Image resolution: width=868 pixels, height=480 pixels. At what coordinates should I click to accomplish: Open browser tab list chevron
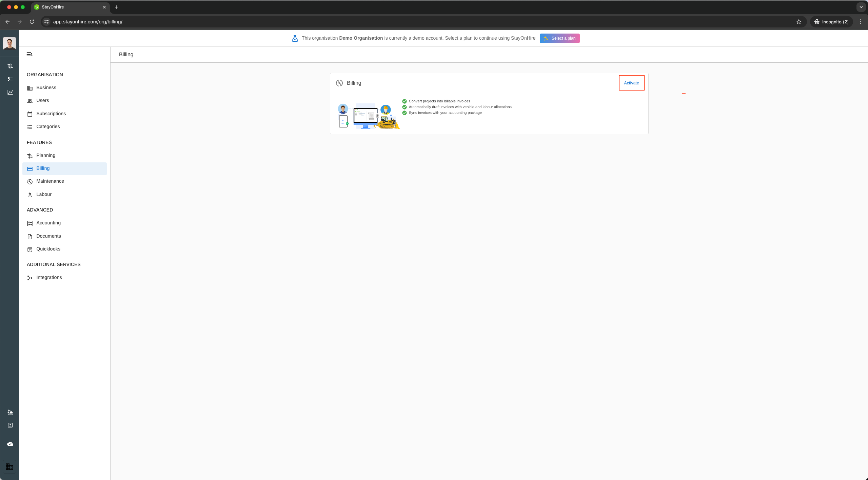861,7
